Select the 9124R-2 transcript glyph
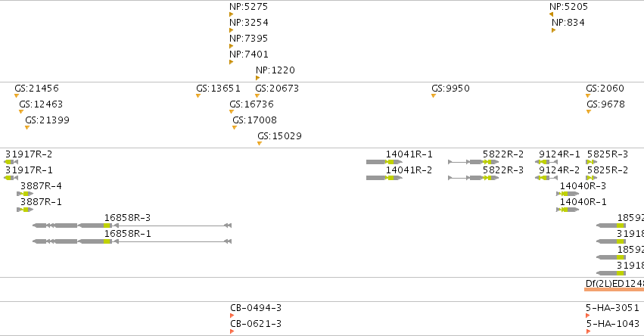Image resolution: width=644 pixels, height=336 pixels. (546, 178)
